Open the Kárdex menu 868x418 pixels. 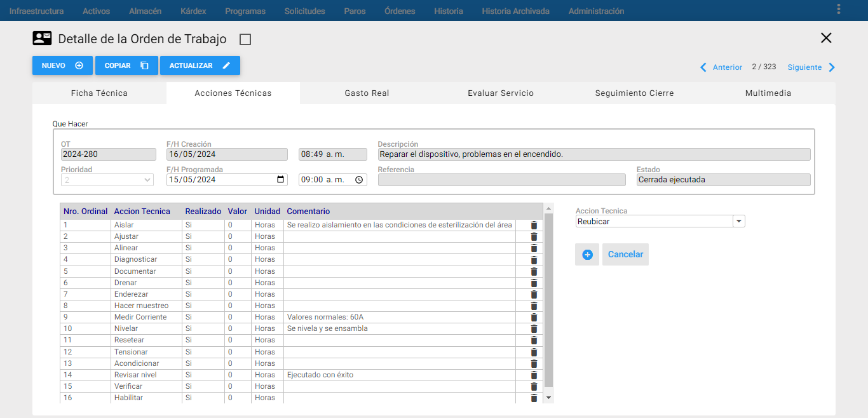[193, 11]
